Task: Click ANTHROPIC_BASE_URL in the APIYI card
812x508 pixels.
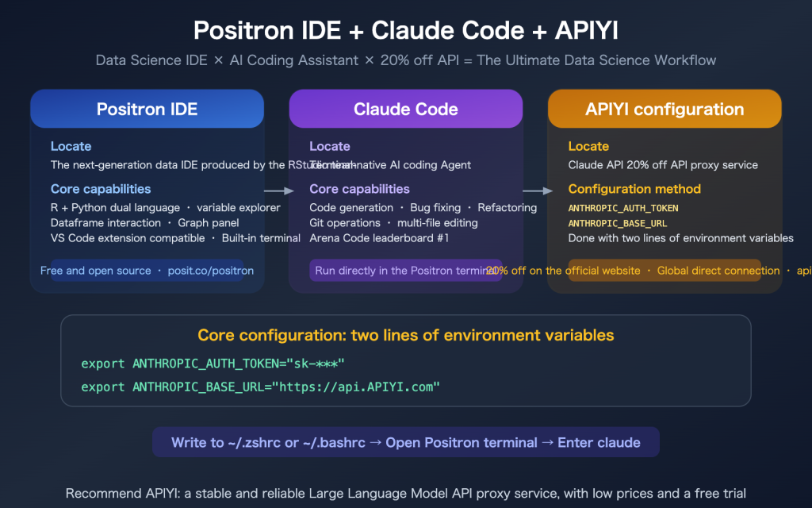Action: [x=617, y=223]
